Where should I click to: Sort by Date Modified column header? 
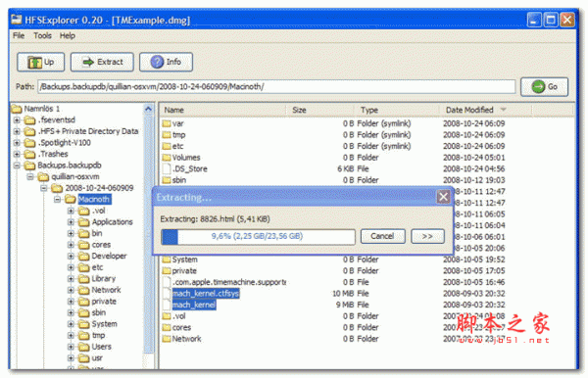pyautogui.click(x=486, y=110)
